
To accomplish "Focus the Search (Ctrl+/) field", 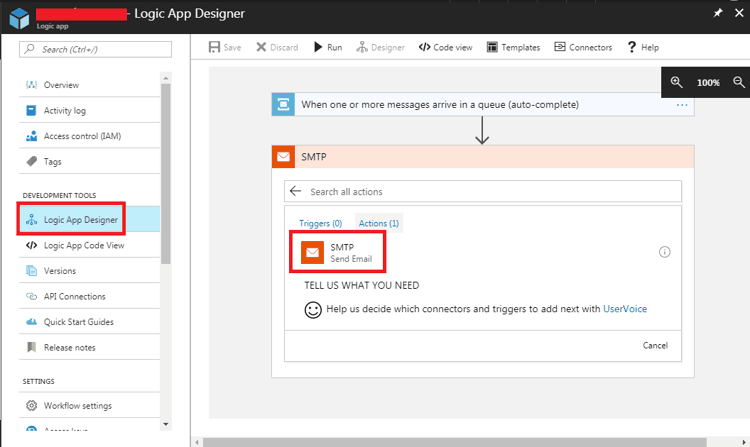I will click(95, 49).
